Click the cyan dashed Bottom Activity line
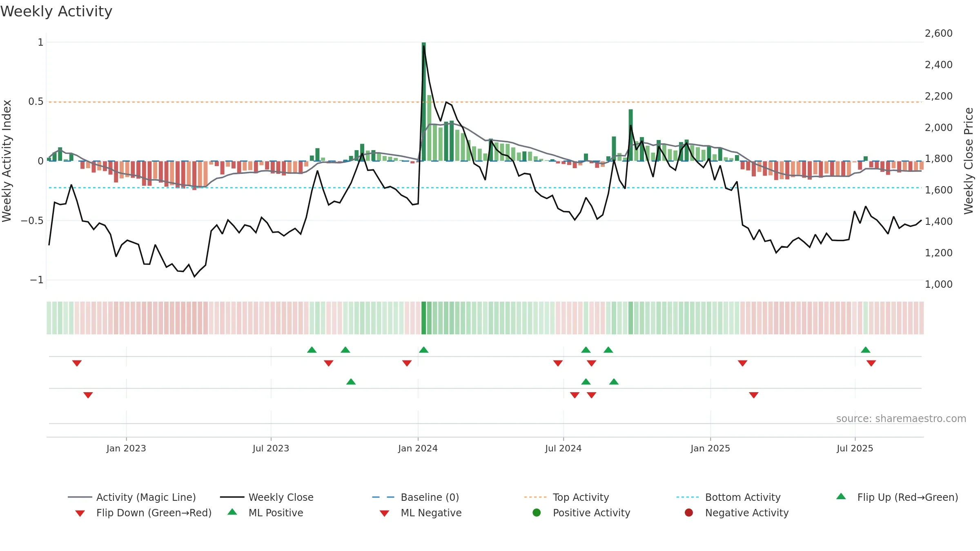 [x=485, y=188]
